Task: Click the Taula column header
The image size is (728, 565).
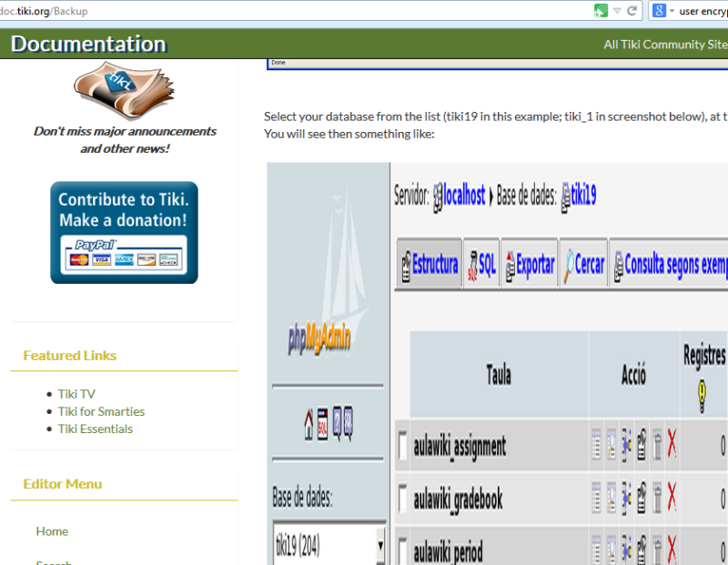Action: (x=499, y=375)
